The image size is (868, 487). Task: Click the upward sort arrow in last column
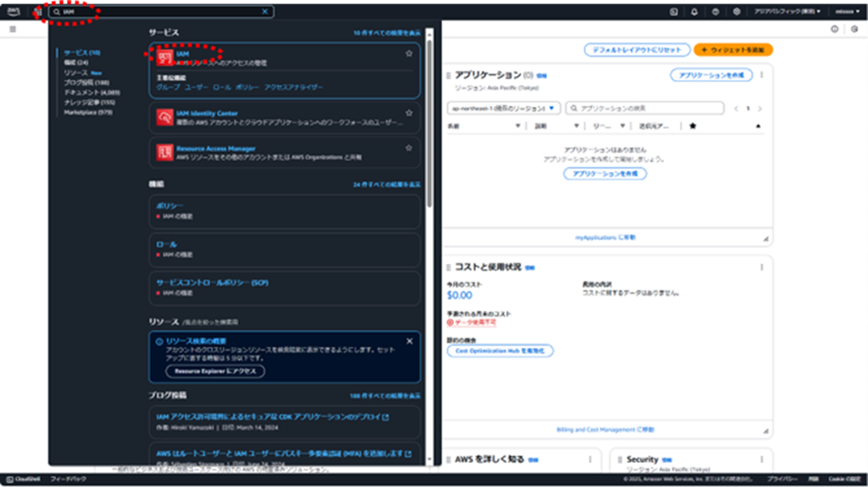tap(759, 126)
